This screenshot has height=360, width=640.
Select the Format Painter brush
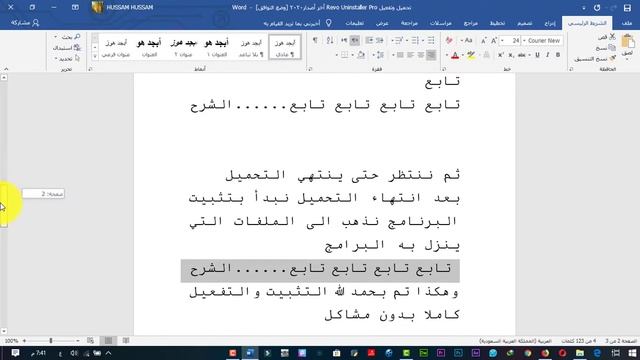[x=612, y=59]
